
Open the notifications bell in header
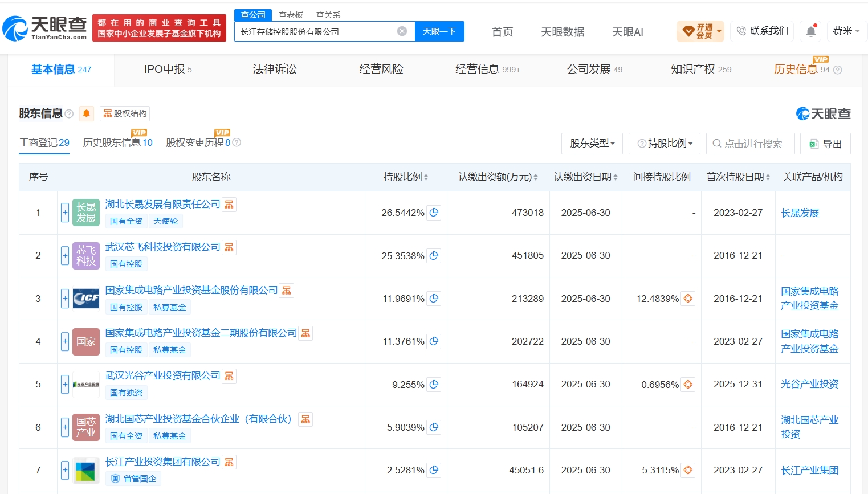click(811, 31)
